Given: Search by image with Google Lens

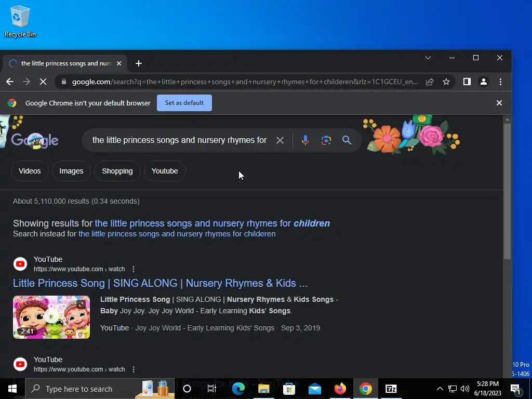Looking at the screenshot, I should tap(326, 140).
